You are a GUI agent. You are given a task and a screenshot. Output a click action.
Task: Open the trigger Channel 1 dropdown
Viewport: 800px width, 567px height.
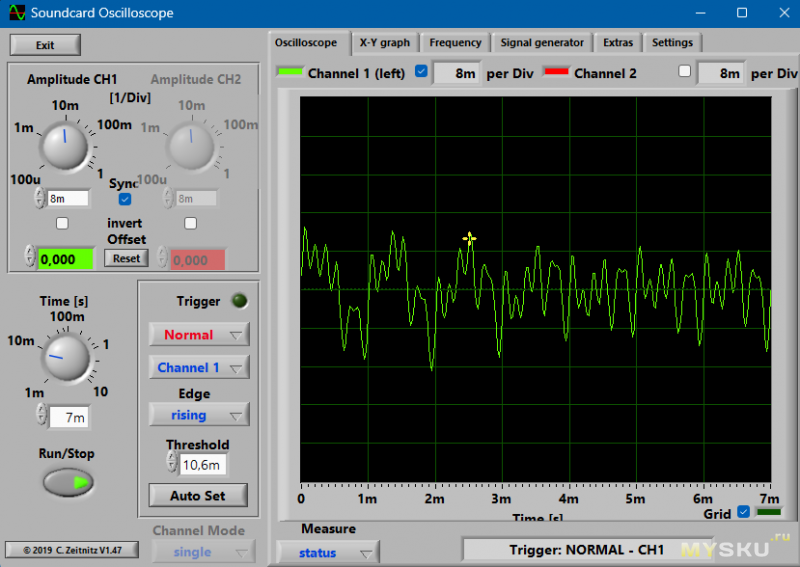pos(199,367)
